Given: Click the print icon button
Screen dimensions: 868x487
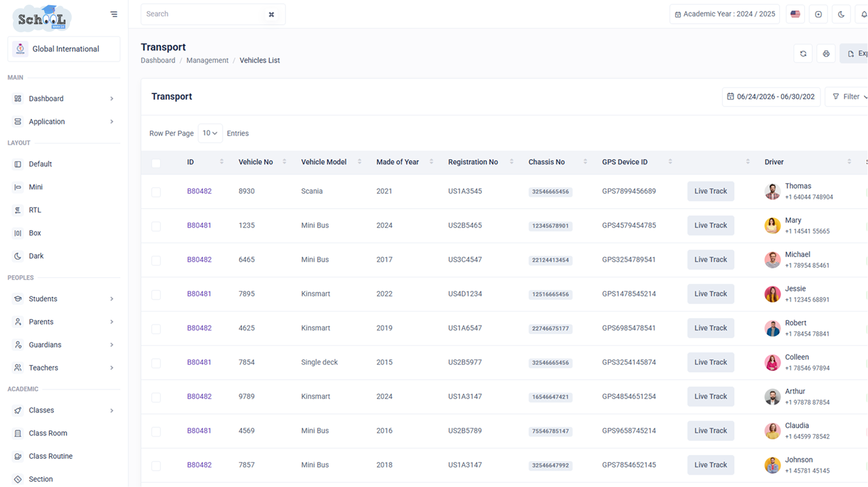Looking at the screenshot, I should (x=826, y=54).
